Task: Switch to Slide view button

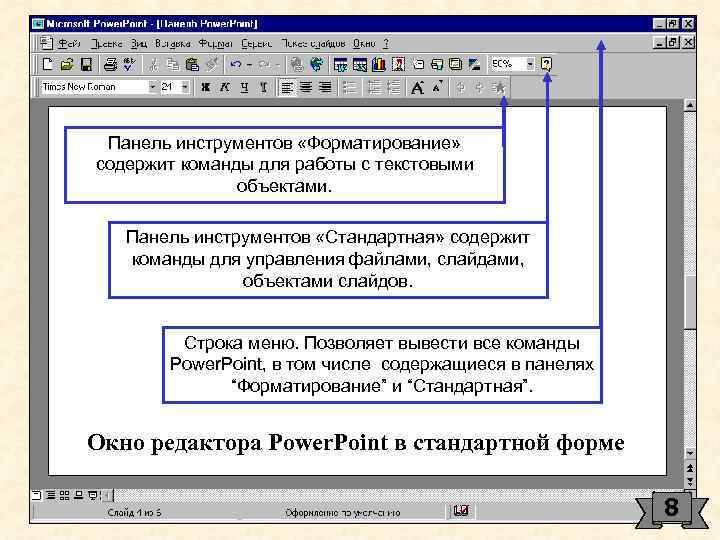Action: [37, 495]
